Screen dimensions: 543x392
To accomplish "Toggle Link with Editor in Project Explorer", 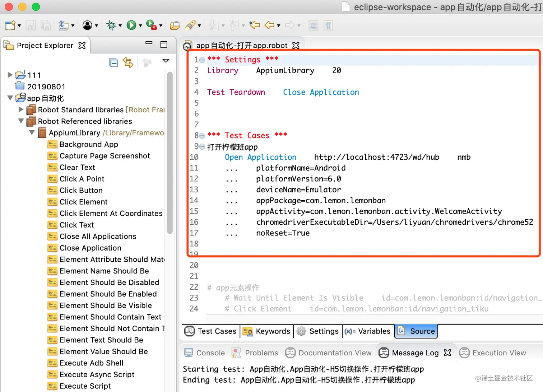I will [128, 62].
